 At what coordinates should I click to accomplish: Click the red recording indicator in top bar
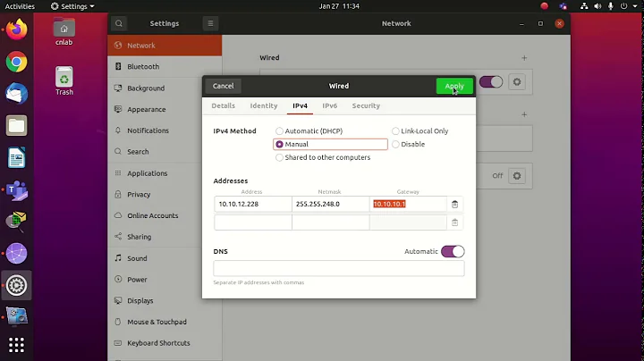click(x=544, y=6)
